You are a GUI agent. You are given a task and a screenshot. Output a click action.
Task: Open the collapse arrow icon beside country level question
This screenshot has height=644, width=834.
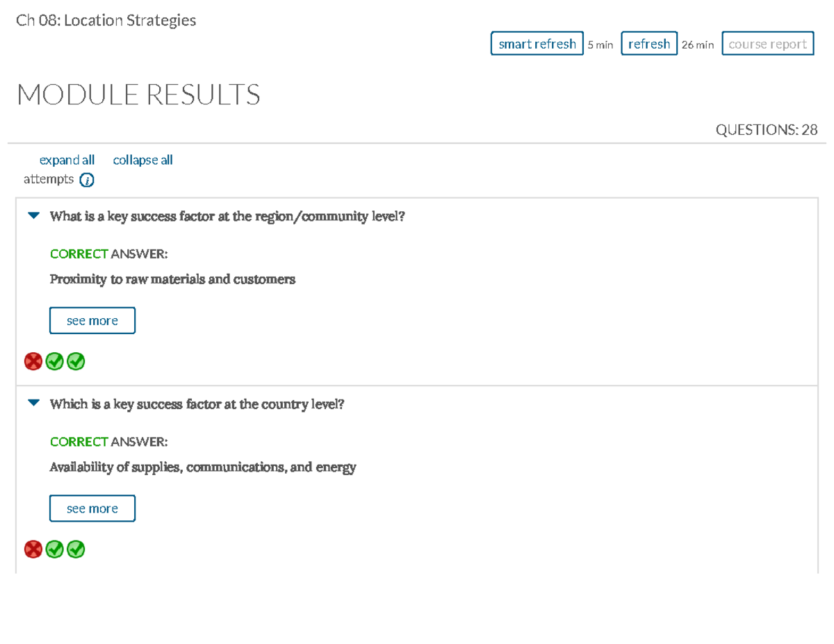33,402
